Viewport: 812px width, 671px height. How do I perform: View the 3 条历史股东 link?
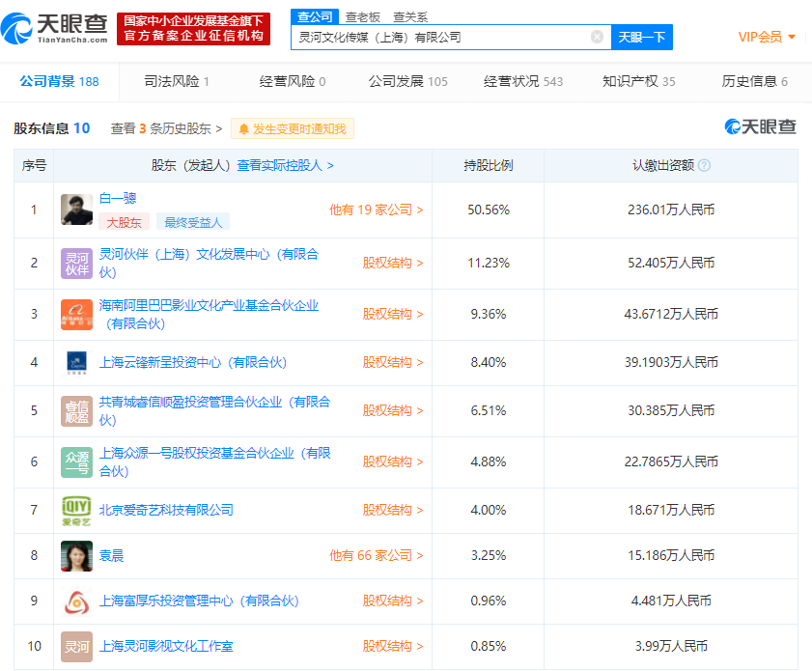coord(167,129)
